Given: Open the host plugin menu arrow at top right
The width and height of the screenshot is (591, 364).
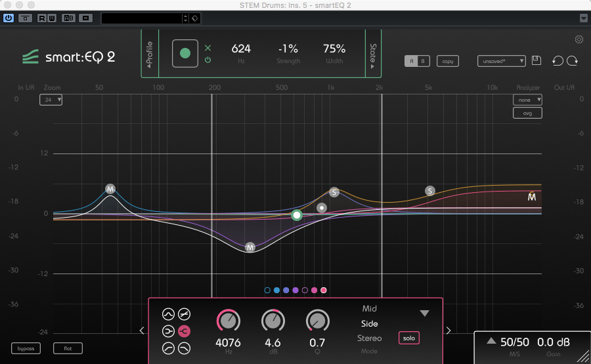Looking at the screenshot, I should coord(584,18).
